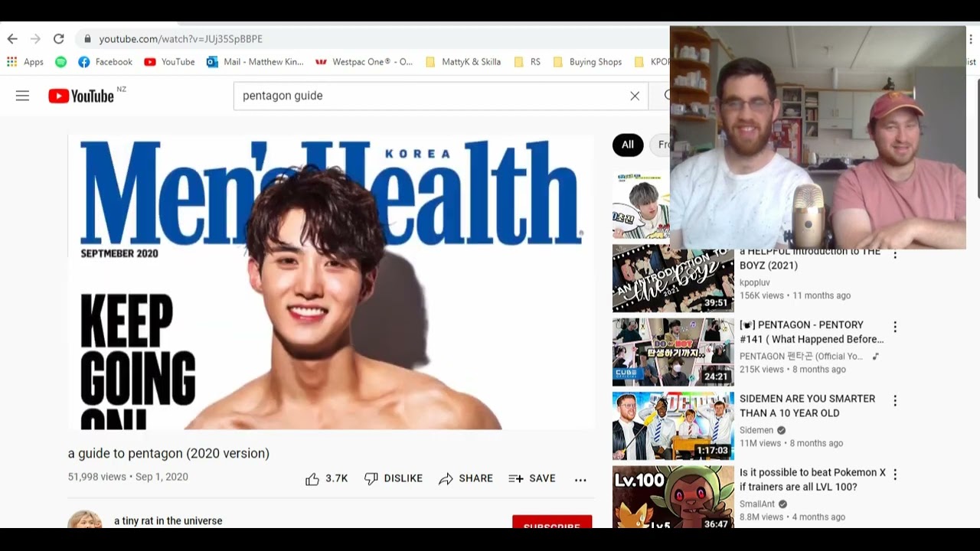Screen dimensions: 980x551
Task: Open the introduction to THE BOYZ thumbnail
Action: pyautogui.click(x=673, y=279)
